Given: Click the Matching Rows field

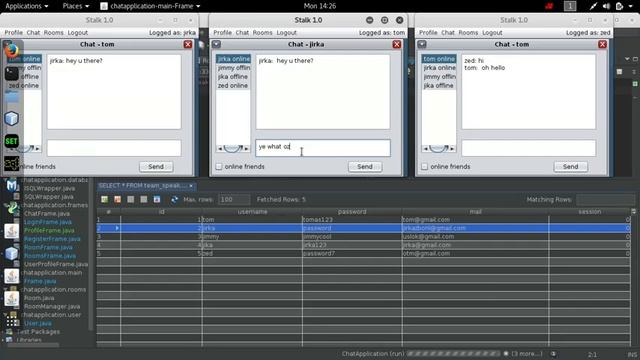Looking at the screenshot, I should 606,199.
